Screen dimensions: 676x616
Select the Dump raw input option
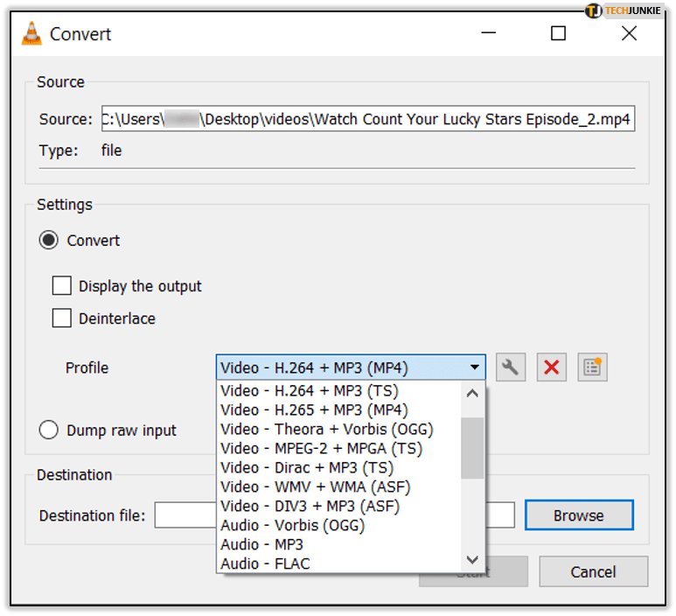49,430
